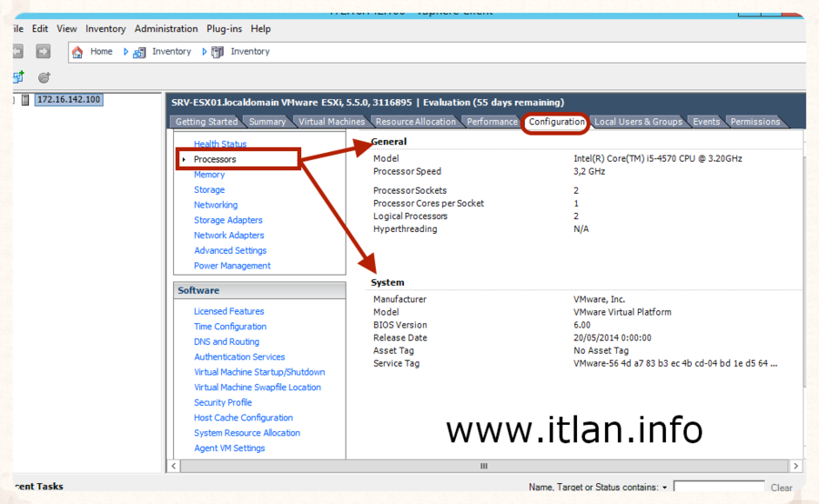Click the recent tasks filter text field

click(718, 488)
